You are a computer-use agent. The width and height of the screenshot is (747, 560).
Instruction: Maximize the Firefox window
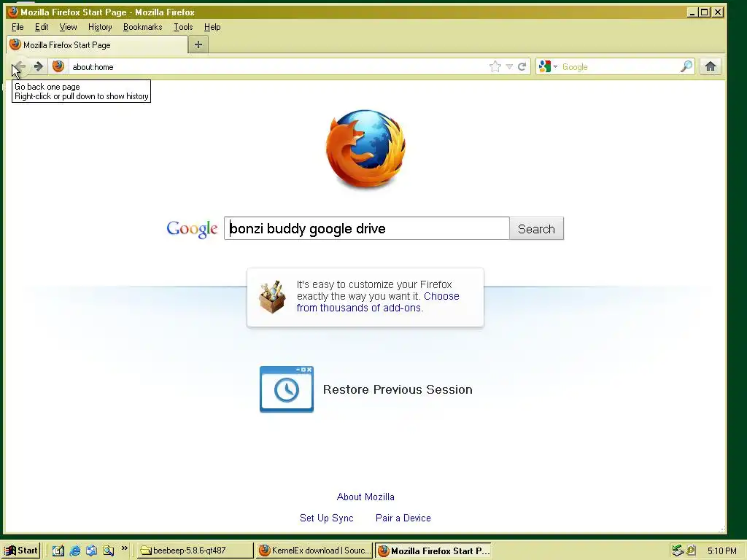pos(704,12)
